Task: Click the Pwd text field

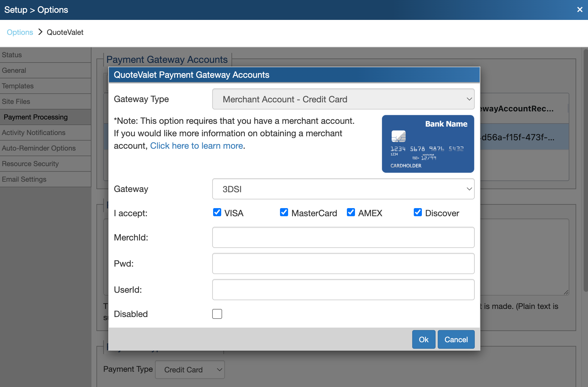Action: coord(343,263)
